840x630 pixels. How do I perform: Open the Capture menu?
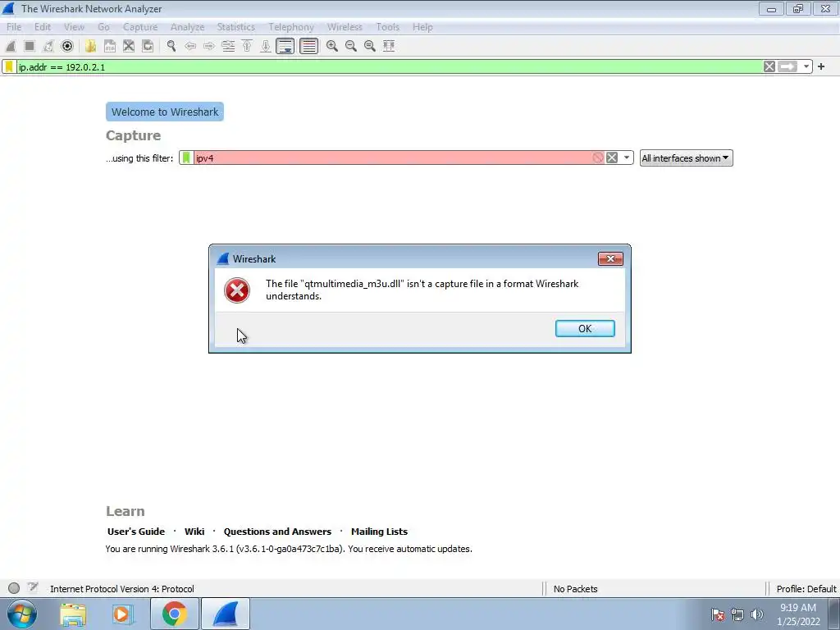point(140,27)
